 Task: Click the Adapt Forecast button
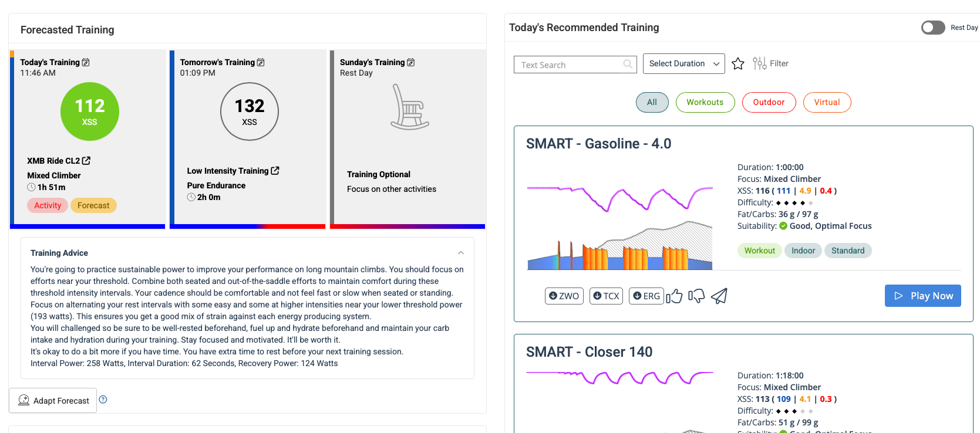[x=53, y=401]
